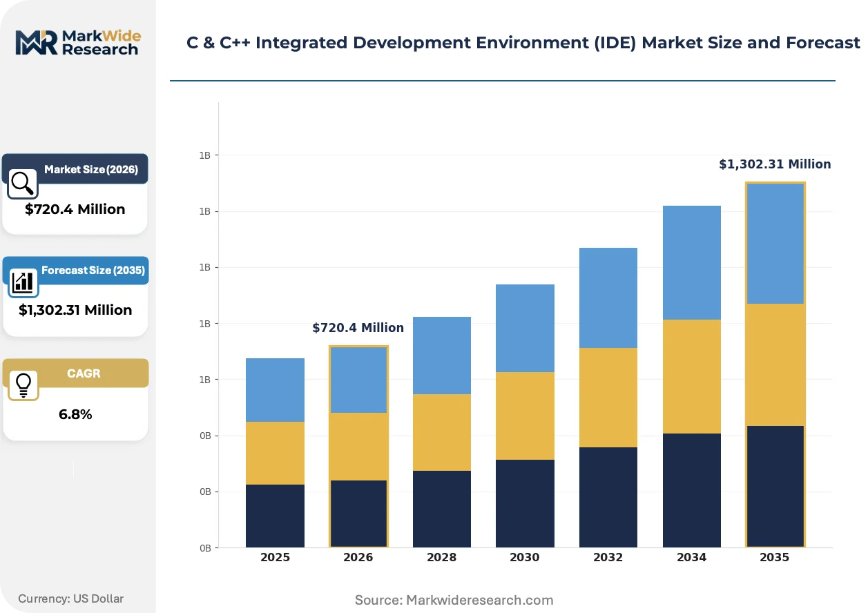The width and height of the screenshot is (868, 613).
Task: Click the yellow segment of the 2025 bar
Action: pos(275,453)
